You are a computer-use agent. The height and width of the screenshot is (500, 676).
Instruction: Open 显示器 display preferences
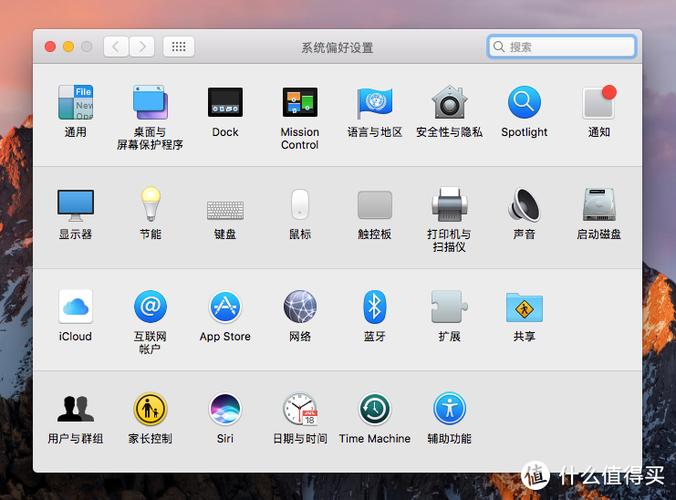75,205
